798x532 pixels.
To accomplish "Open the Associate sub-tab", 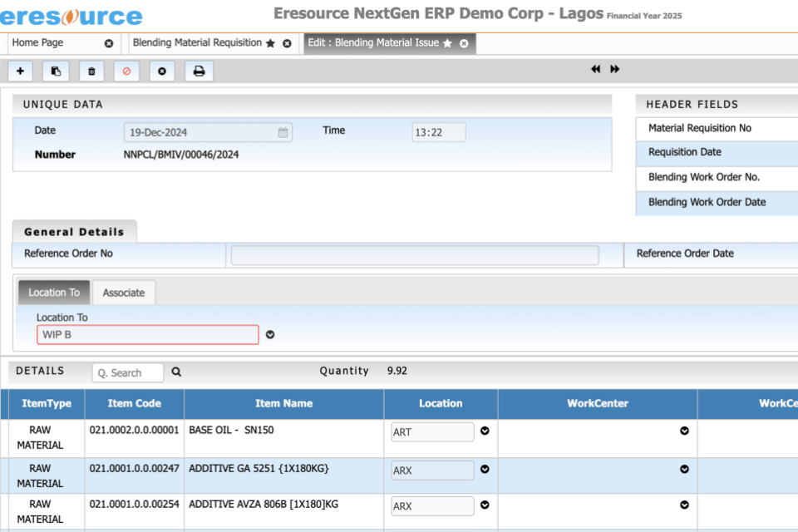I will 124,293.
